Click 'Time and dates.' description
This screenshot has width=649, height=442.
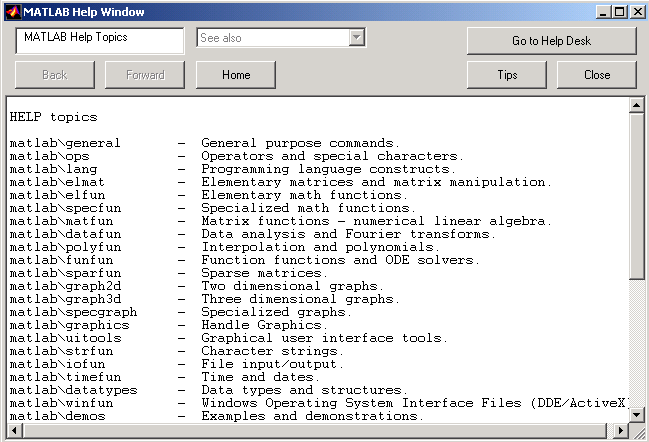[260, 377]
